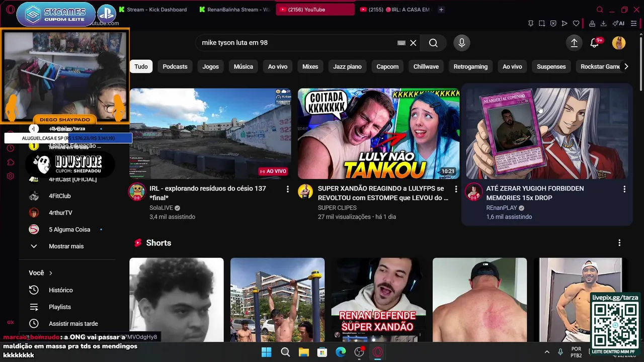Open a new browser tab
Viewport: 644px width, 362px height.
click(441, 10)
